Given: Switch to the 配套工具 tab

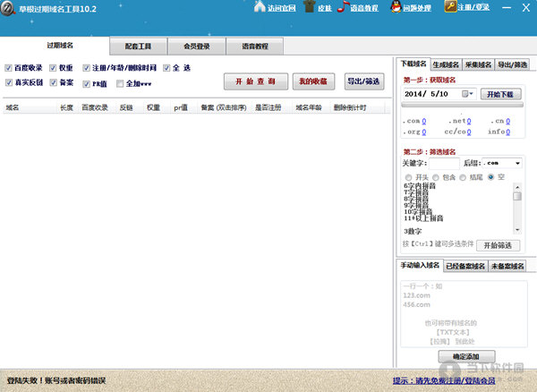Looking at the screenshot, I should 137,45.
